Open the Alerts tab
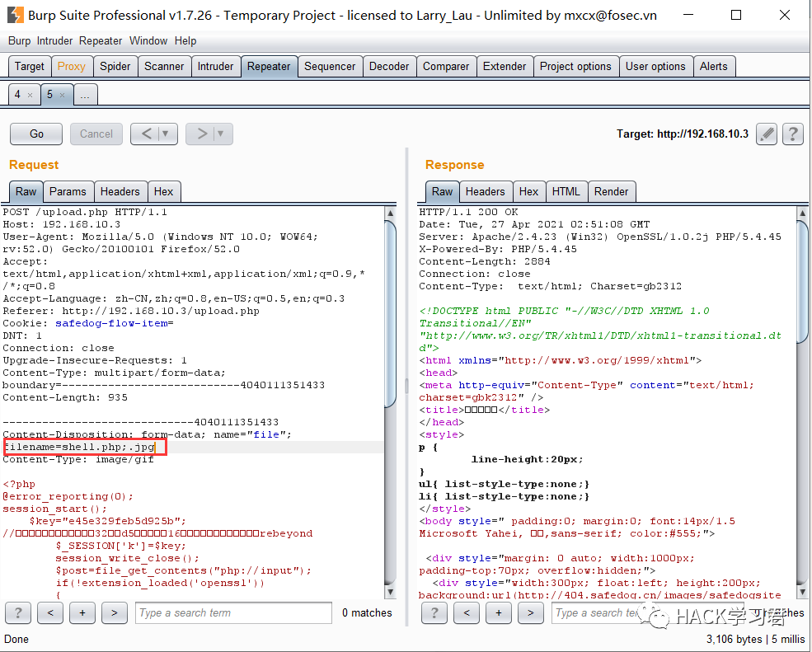Screen dimensions: 812x652 (714, 66)
